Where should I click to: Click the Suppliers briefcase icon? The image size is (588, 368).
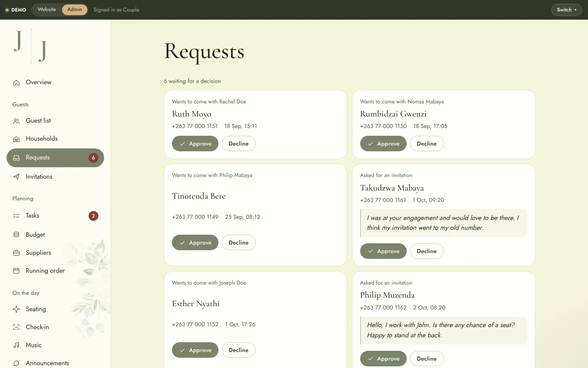(16, 253)
